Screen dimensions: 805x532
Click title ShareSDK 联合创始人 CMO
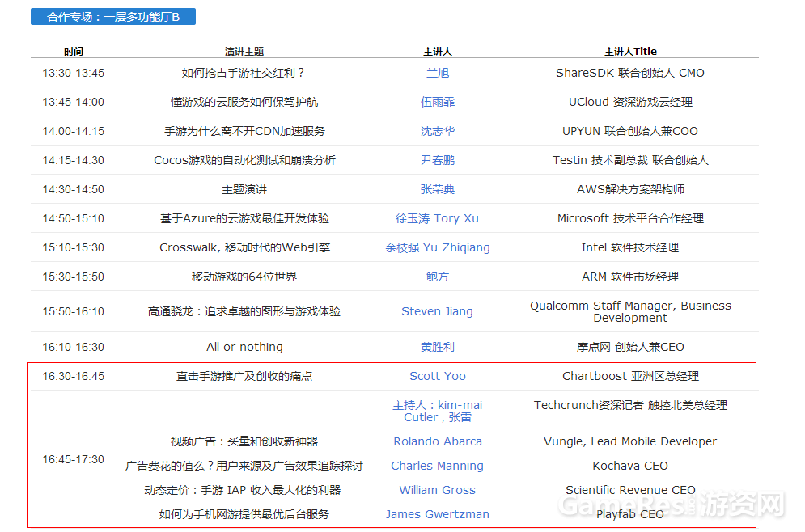click(630, 73)
